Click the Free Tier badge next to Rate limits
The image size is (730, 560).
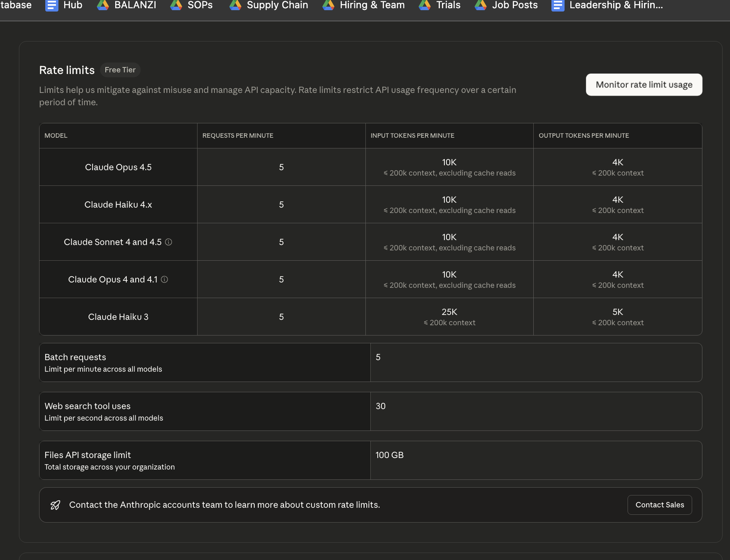(120, 70)
